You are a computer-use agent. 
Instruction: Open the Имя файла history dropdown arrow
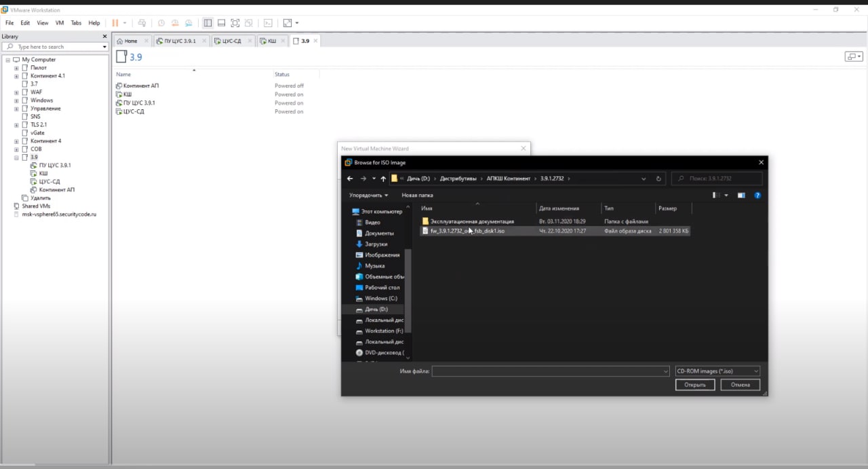click(x=666, y=371)
